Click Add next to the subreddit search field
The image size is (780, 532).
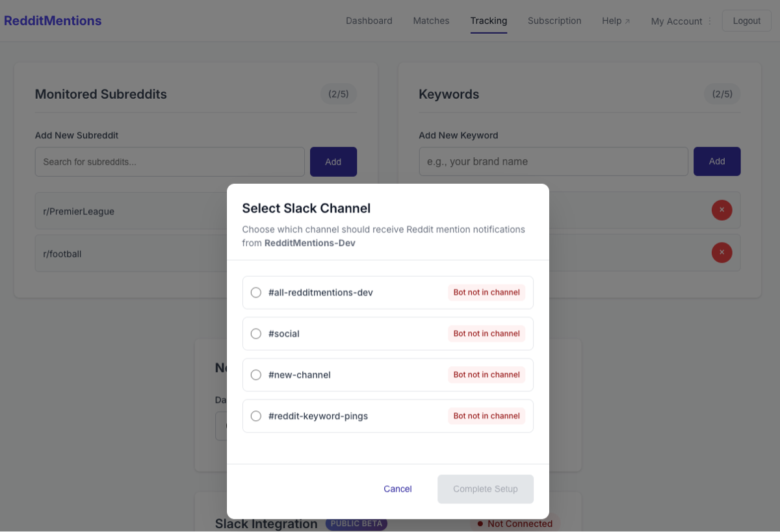pyautogui.click(x=333, y=161)
